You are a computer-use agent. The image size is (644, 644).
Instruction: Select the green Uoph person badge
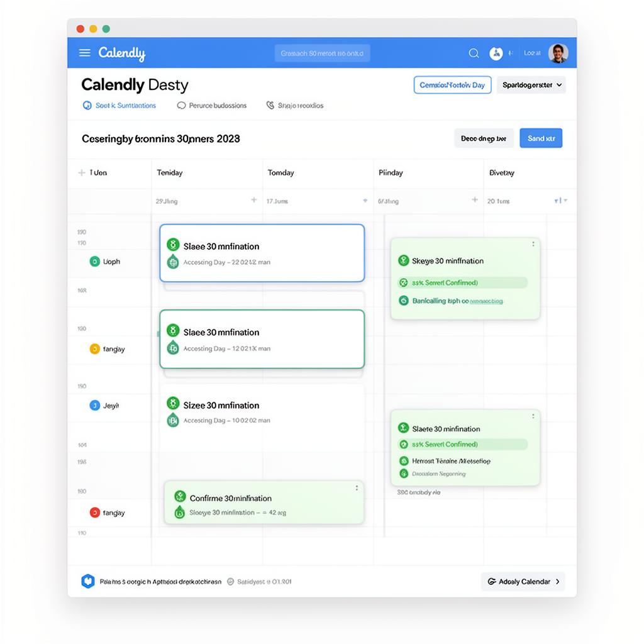[94, 261]
